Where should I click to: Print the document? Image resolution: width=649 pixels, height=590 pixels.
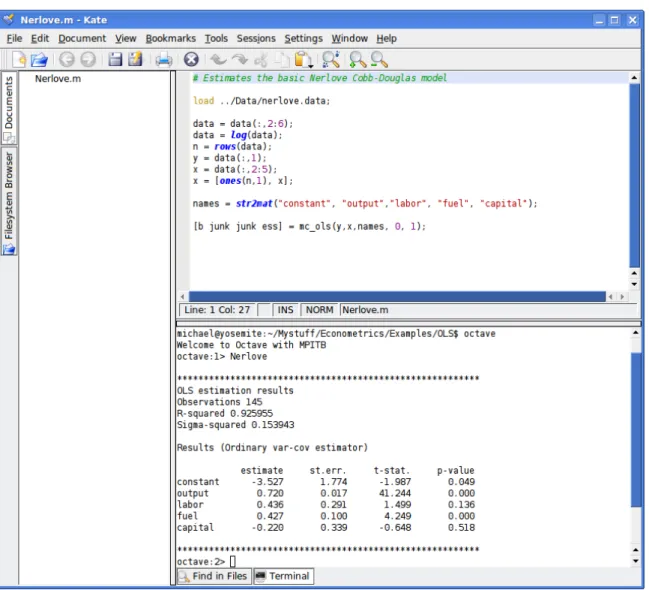(164, 60)
